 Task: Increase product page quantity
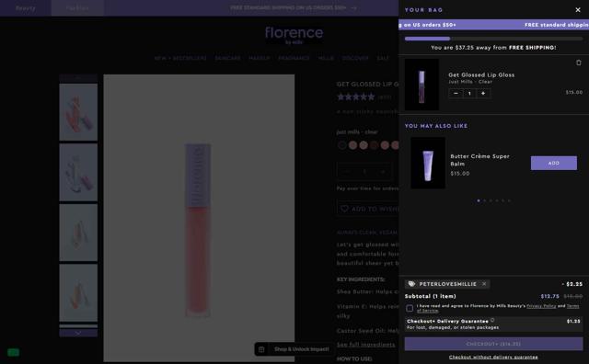pos(383,172)
